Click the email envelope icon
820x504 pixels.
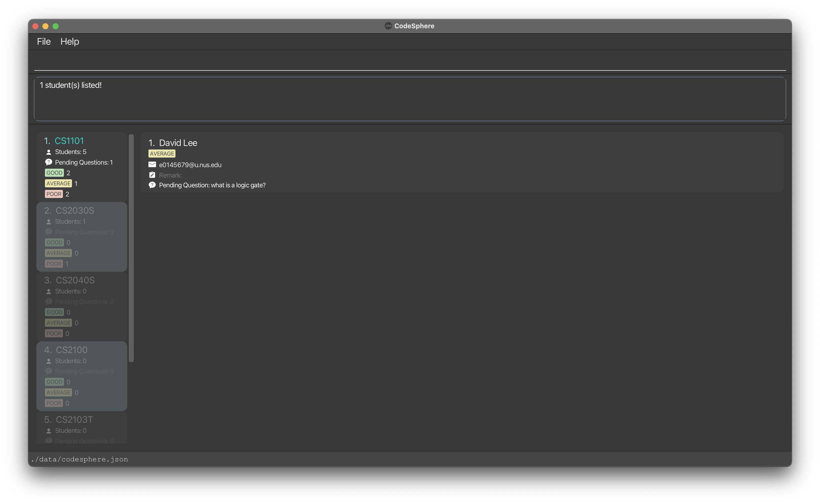152,164
